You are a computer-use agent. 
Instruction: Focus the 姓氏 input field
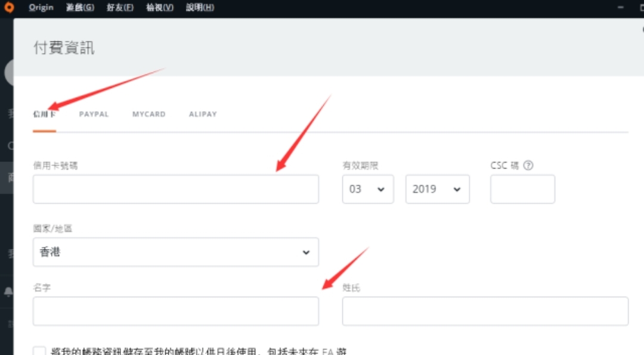point(485,311)
